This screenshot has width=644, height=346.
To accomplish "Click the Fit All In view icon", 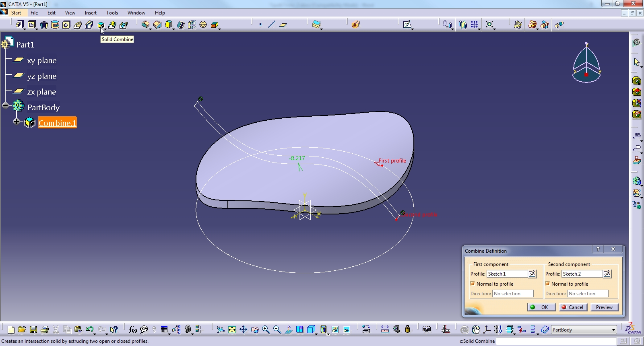I will (x=232, y=330).
